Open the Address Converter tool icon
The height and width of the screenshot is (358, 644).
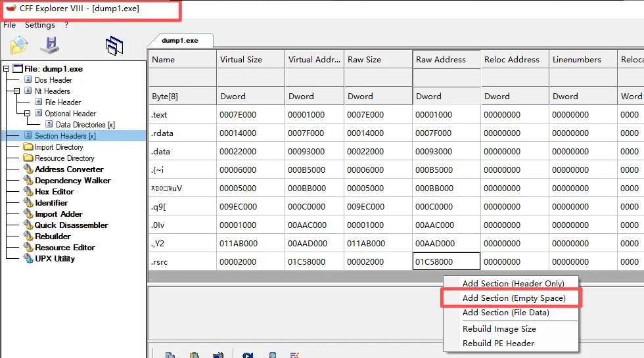[28, 169]
